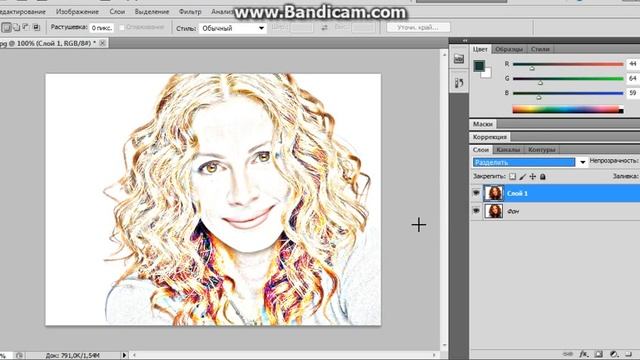Click link layers icon at panel bottom

coord(568,354)
